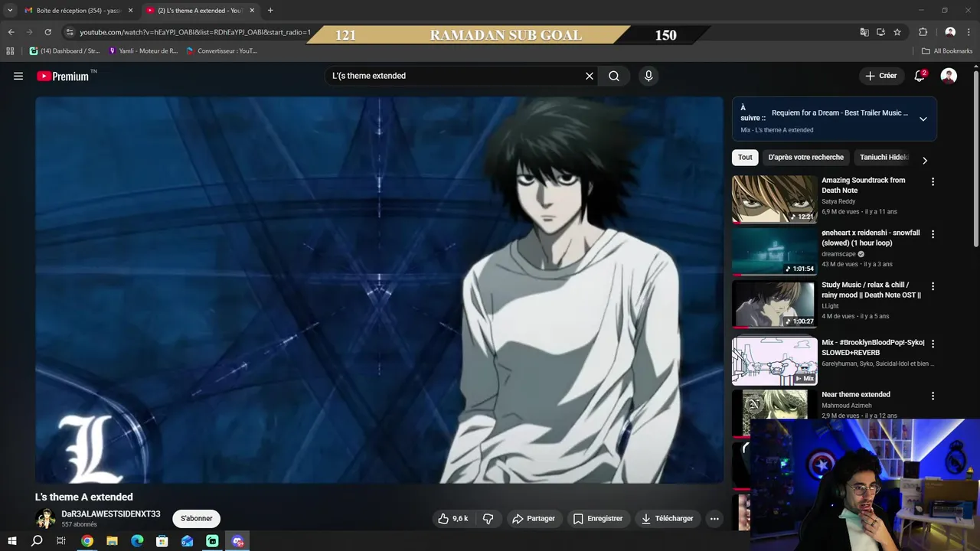Open options for snowfall slowed 1 hour loop
Screen dimensions: 980x551
coord(933,234)
